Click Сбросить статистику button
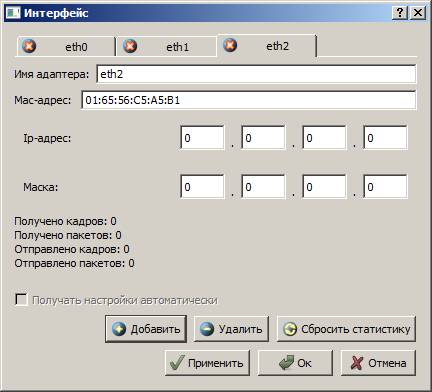Image resolution: width=432 pixels, height=392 pixels. tap(346, 329)
